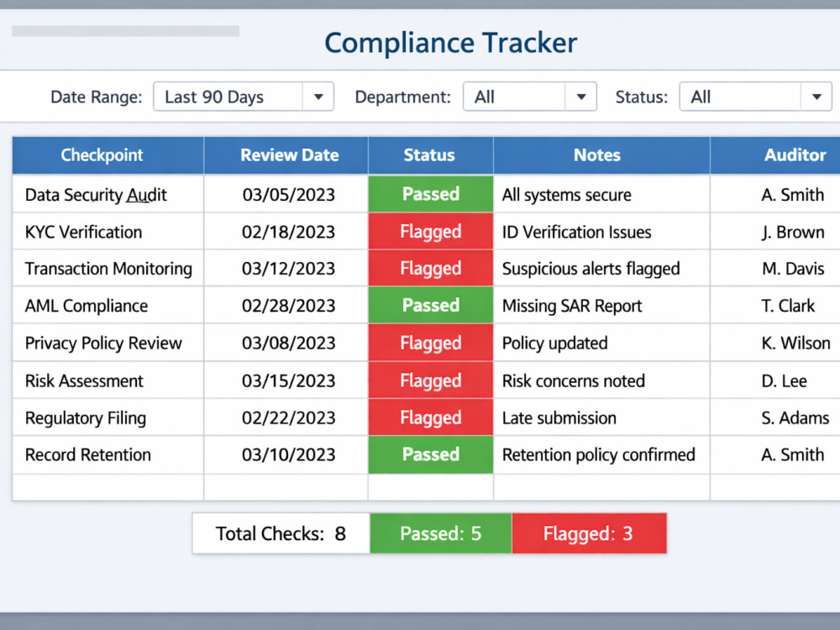This screenshot has height=630, width=840.
Task: Click auditor S. Adams
Action: [795, 417]
